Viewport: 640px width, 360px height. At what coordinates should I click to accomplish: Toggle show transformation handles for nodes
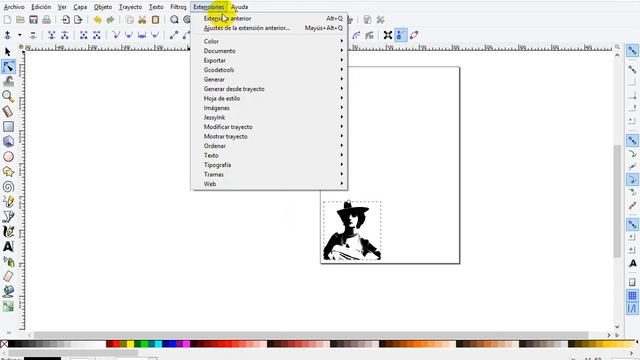pyautogui.click(x=388, y=35)
